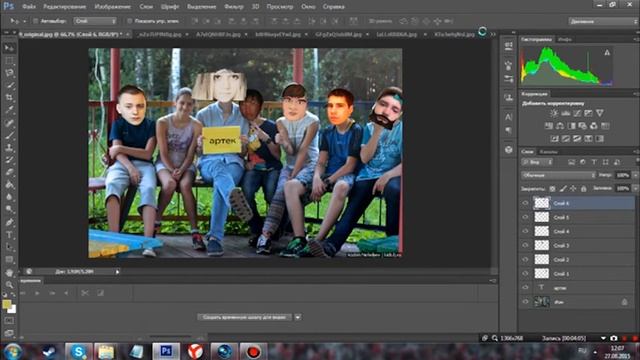Select the Eyedropper tool
The image size is (640, 360).
point(9,110)
